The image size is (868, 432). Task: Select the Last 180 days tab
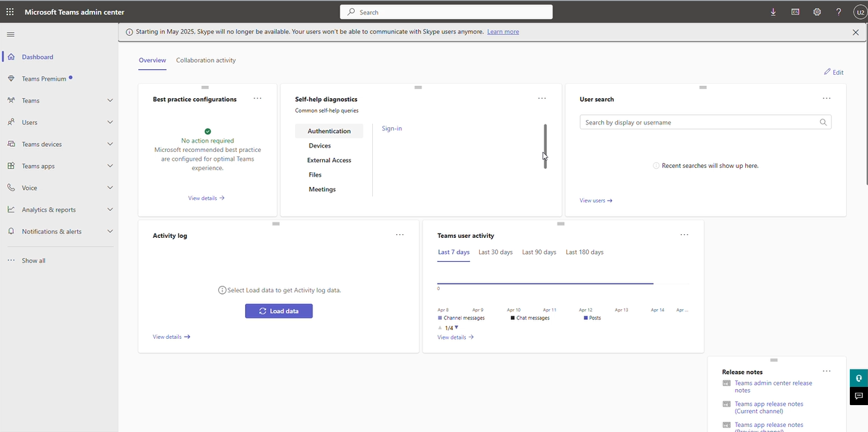pyautogui.click(x=584, y=252)
